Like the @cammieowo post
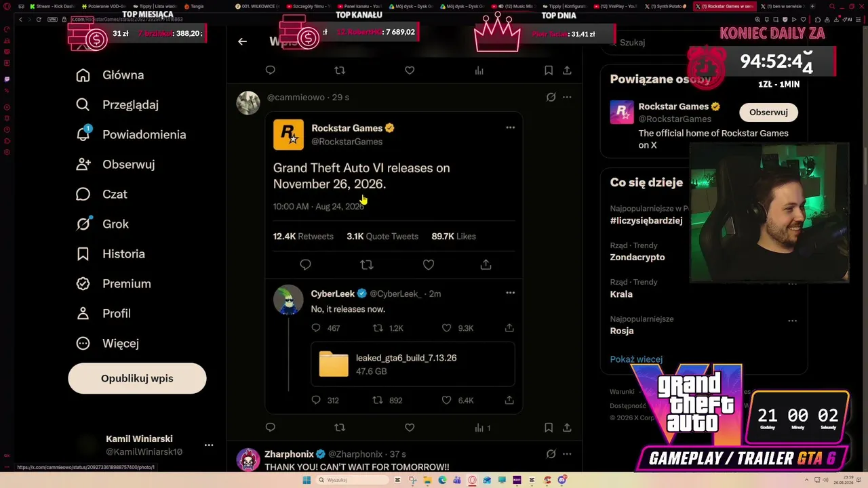The width and height of the screenshot is (868, 488). click(410, 428)
